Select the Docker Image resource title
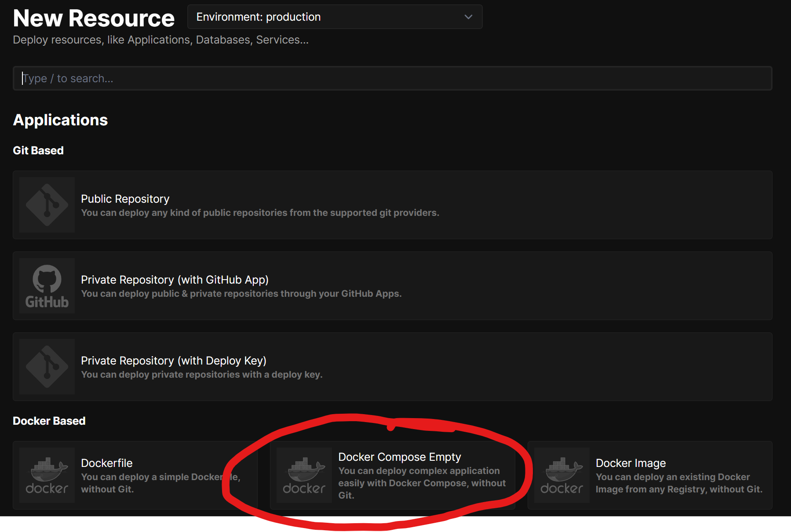Screen dimensions: 791x532 631,463
